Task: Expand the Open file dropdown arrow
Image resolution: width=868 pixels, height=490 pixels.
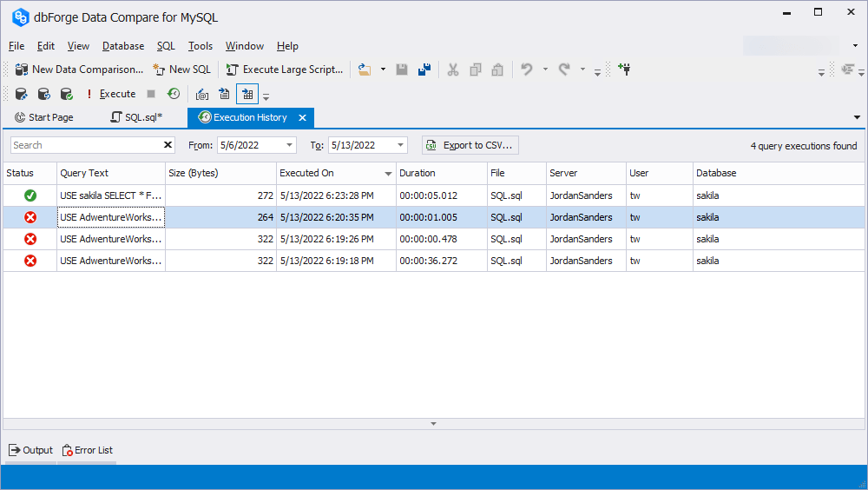Action: (x=383, y=70)
